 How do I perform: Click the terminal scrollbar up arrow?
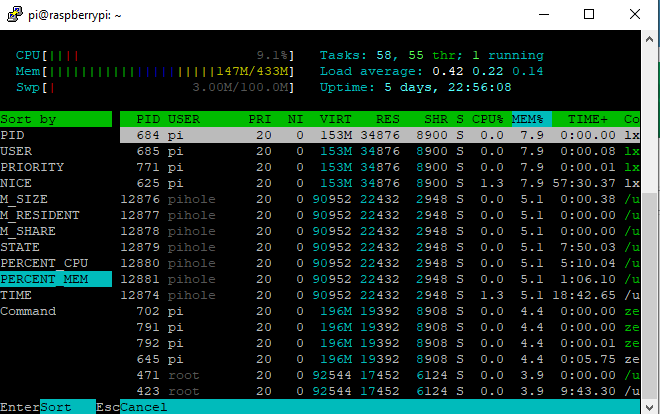click(x=650, y=39)
